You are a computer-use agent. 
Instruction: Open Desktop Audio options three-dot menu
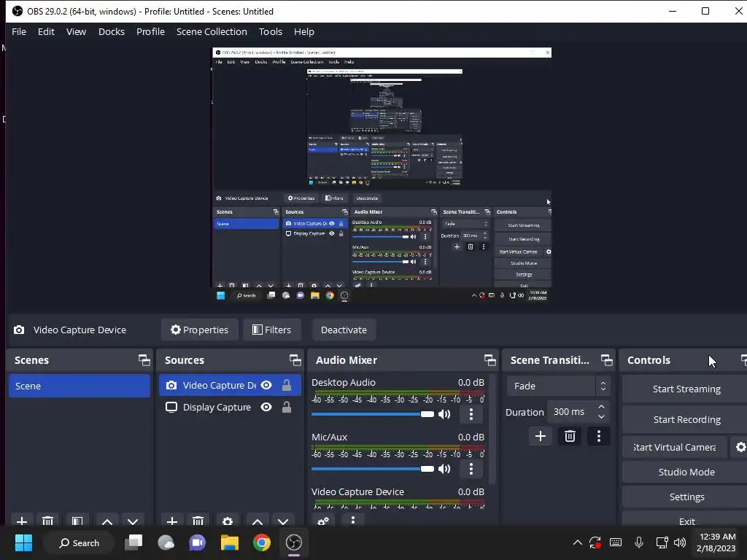pos(471,414)
